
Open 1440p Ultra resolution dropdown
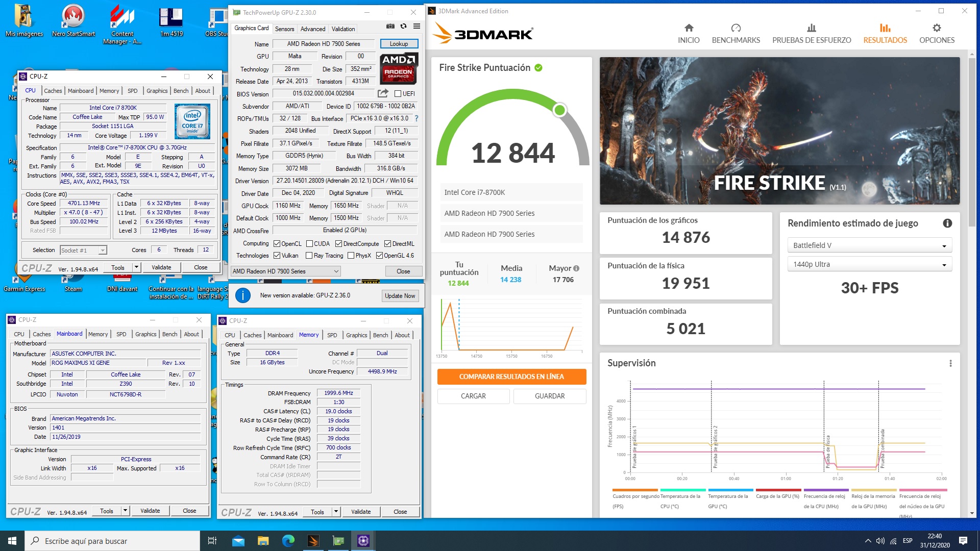(x=869, y=264)
